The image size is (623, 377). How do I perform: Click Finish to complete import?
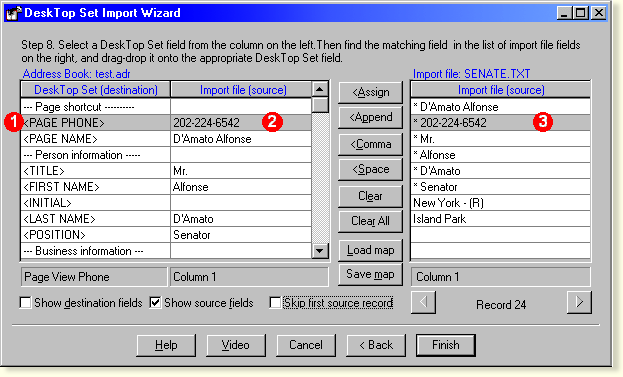coord(445,345)
